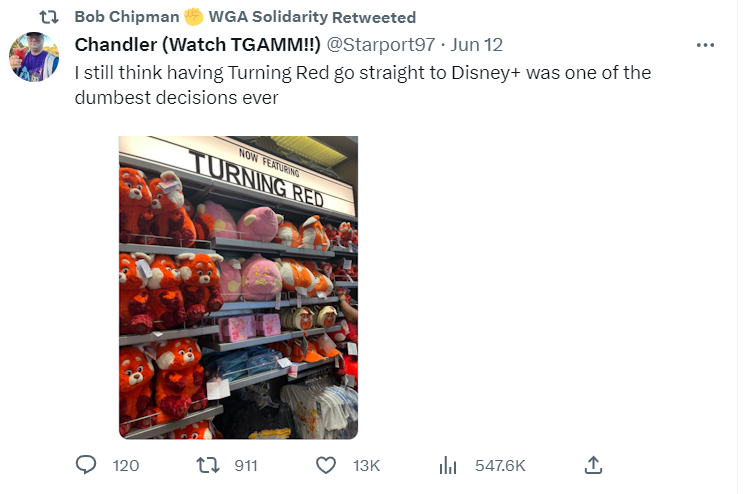748x494 pixels.
Task: Click the 547.6K views count
Action: tap(500, 465)
